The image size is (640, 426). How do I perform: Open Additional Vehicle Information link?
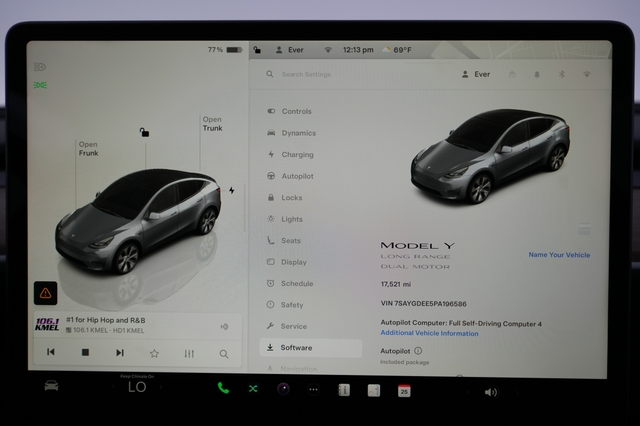click(x=429, y=333)
